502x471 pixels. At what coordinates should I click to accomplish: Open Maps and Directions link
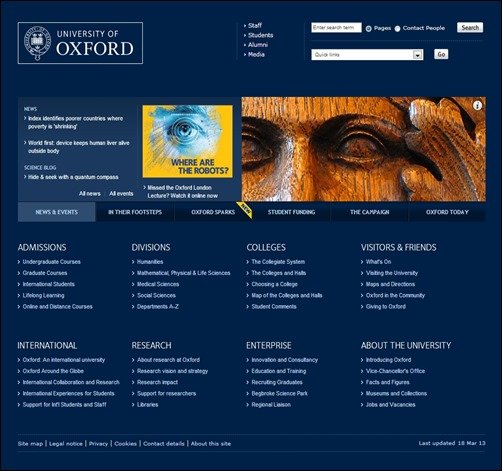[390, 284]
